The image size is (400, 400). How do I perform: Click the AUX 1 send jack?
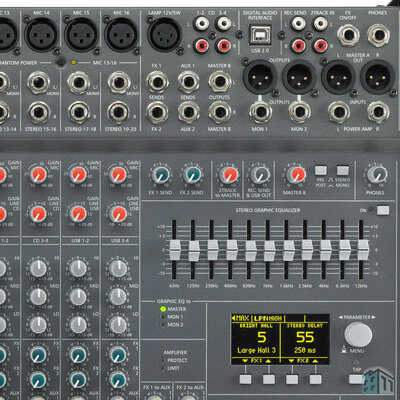(x=188, y=82)
